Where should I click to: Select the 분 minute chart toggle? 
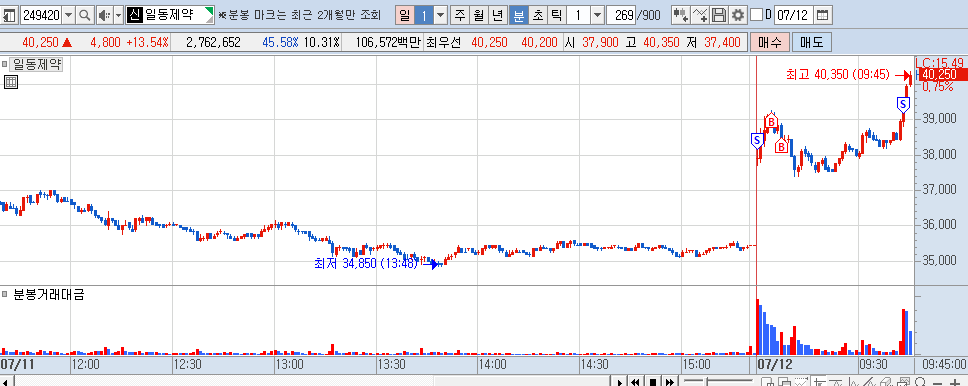coord(519,15)
